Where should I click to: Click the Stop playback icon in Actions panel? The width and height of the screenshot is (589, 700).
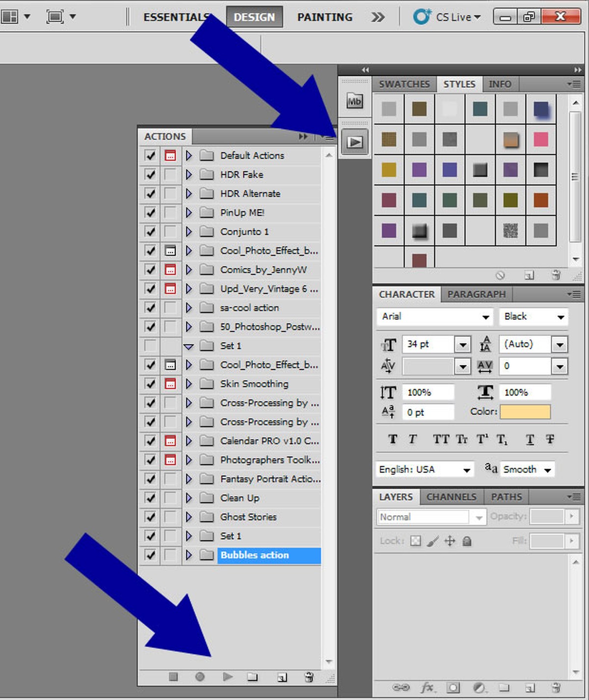(x=173, y=676)
